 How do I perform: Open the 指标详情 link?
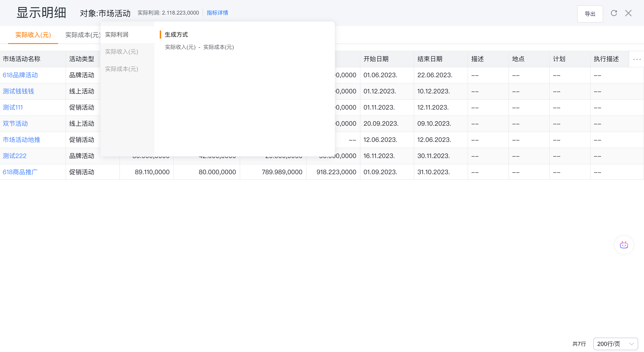tap(217, 13)
